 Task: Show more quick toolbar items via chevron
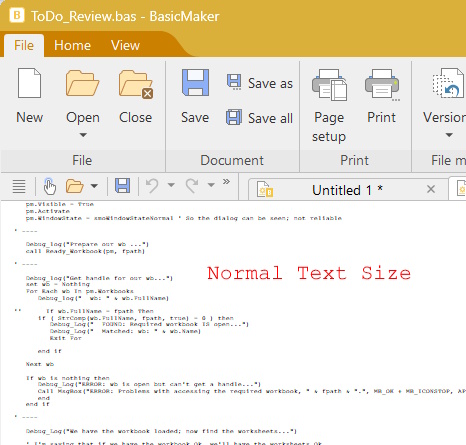tap(226, 182)
